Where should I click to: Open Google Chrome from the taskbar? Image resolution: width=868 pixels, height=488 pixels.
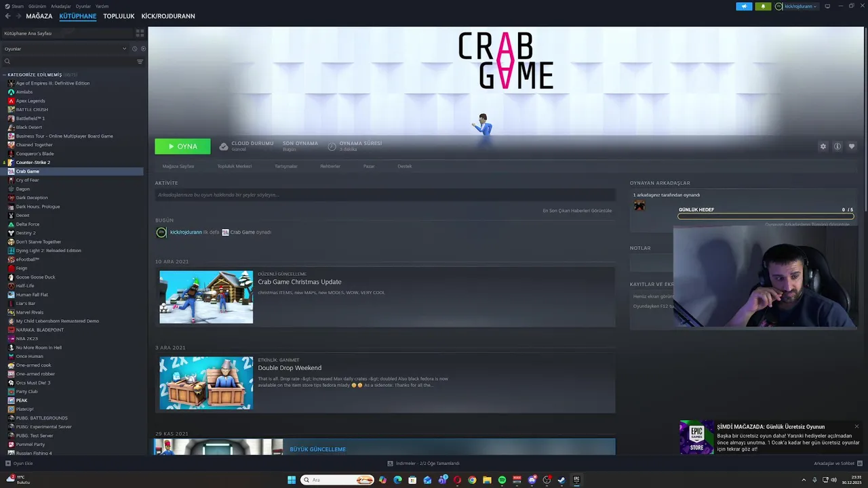coord(472,480)
